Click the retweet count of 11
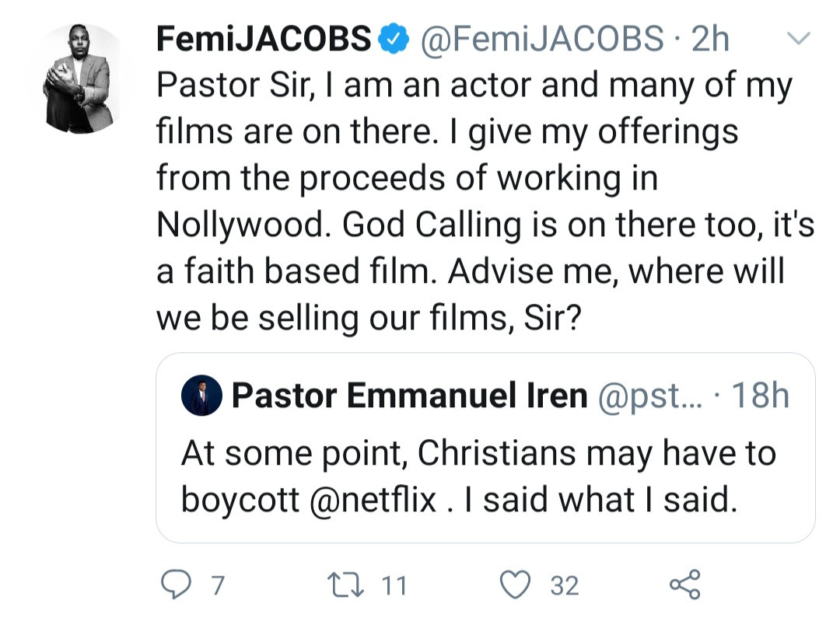This screenshot has width=840, height=621. point(395,585)
